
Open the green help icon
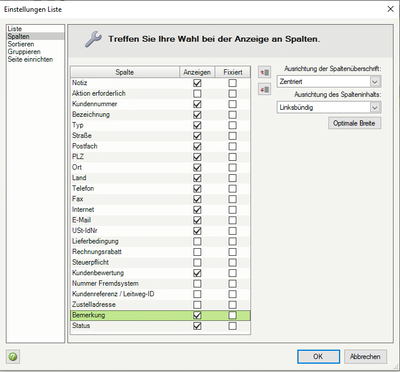click(13, 357)
